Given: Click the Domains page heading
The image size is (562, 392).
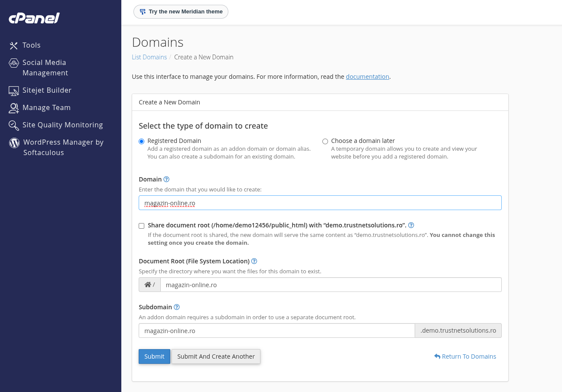Looking at the screenshot, I should click(x=158, y=42).
